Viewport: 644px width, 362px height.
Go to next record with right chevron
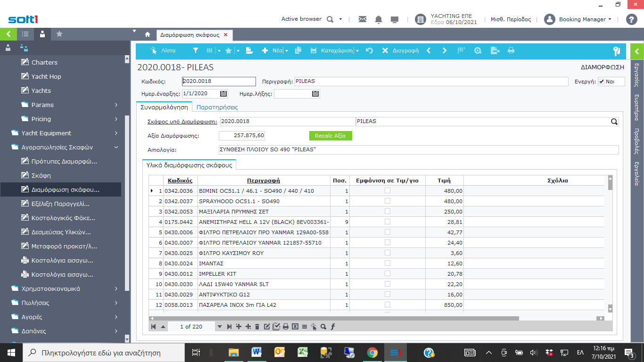click(x=444, y=50)
